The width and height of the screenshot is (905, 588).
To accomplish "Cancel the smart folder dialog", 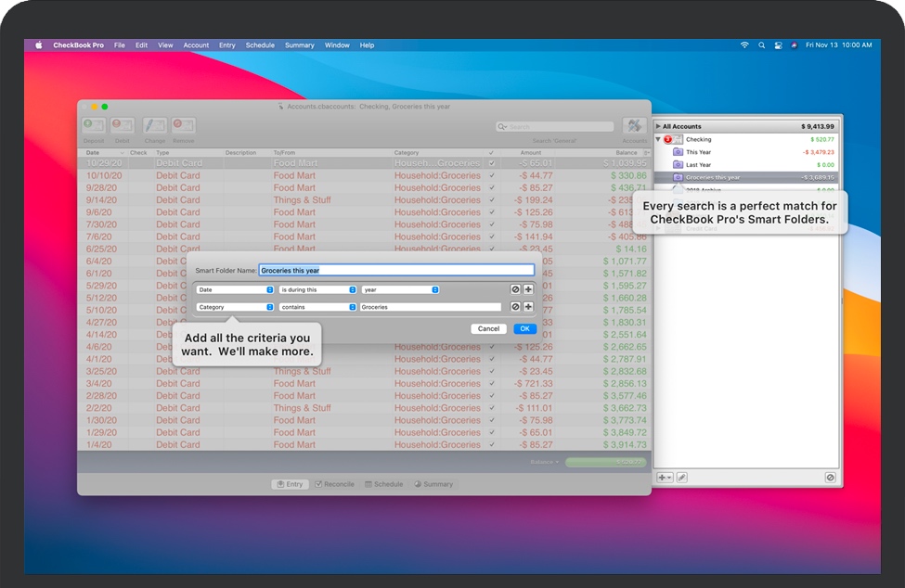I will [488, 328].
